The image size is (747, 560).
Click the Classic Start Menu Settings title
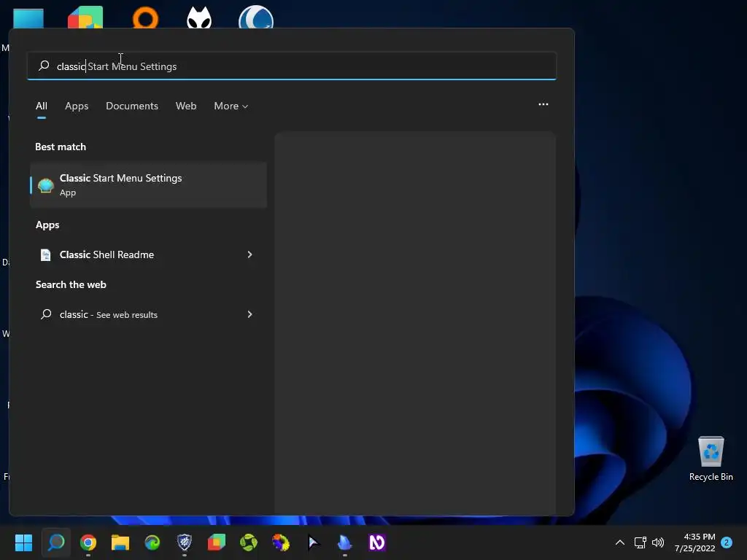point(120,178)
